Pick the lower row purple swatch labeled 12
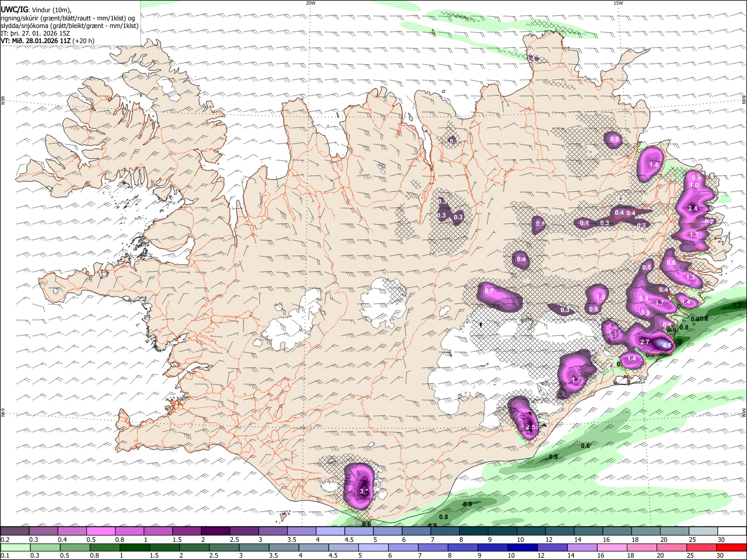 coord(553,547)
